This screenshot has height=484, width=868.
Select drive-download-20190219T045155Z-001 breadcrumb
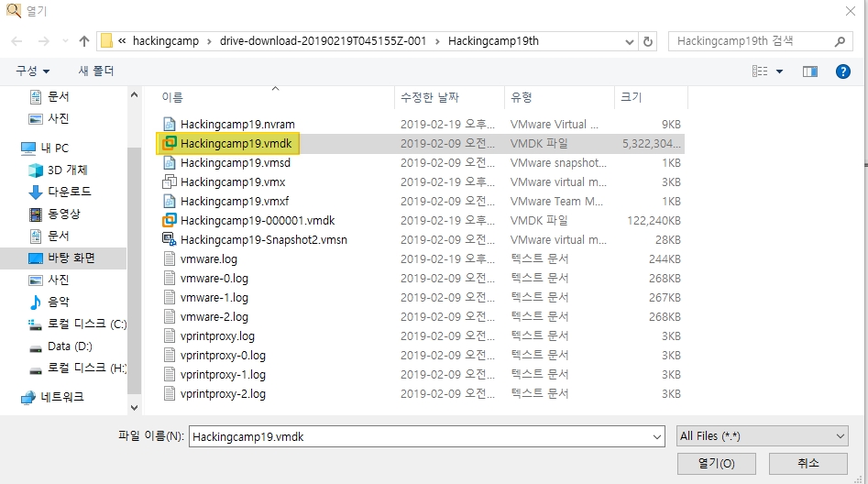point(323,41)
